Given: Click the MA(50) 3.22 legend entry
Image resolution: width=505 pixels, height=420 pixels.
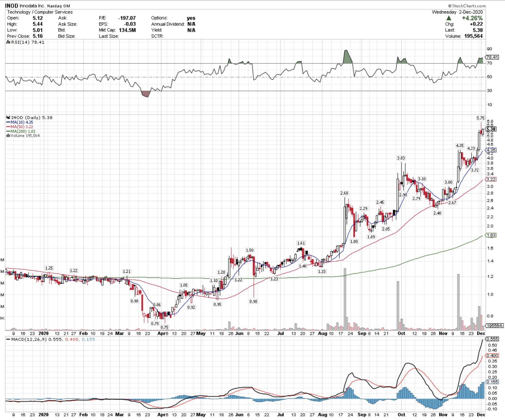Looking at the screenshot, I should point(20,127).
